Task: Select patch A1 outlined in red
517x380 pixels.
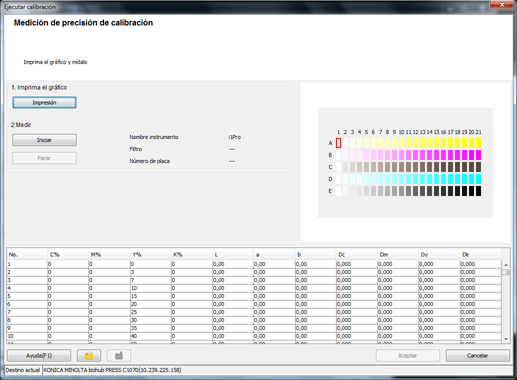Action: click(x=338, y=143)
